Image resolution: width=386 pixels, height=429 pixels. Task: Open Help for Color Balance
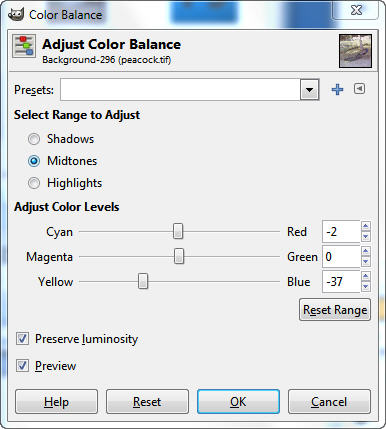[56, 402]
